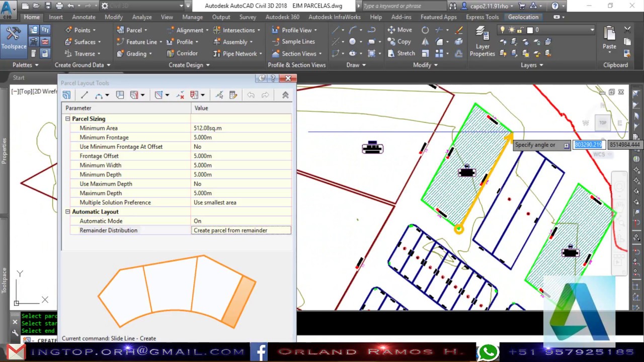Screen dimensions: 644x362
Task: Switch to the Insert ribbon tab
Action: tap(56, 17)
